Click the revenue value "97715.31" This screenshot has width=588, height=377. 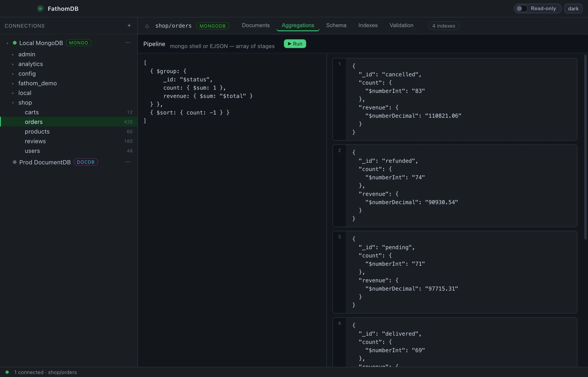tap(441, 289)
